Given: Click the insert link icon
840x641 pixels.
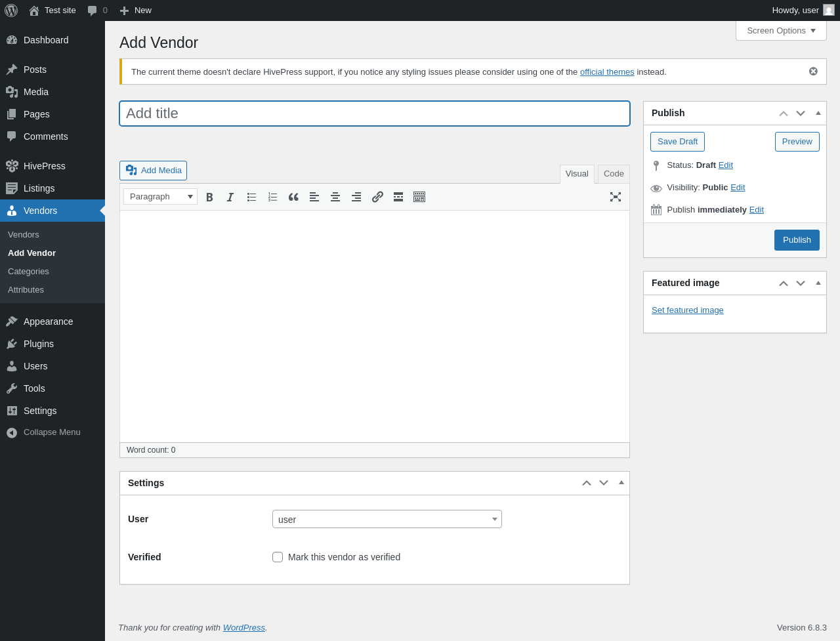Looking at the screenshot, I should (x=377, y=197).
